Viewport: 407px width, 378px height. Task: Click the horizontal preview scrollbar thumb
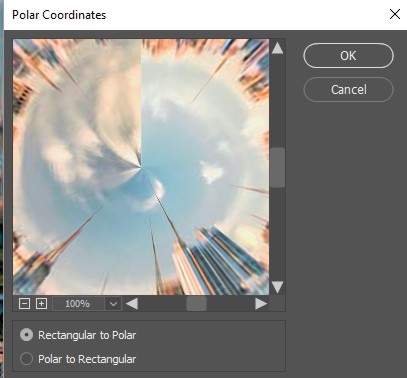[196, 304]
